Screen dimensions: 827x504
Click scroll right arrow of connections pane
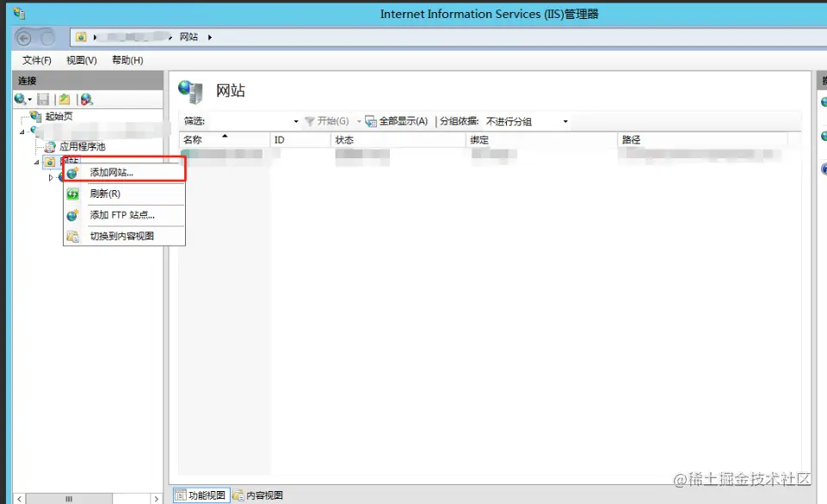pyautogui.click(x=156, y=498)
